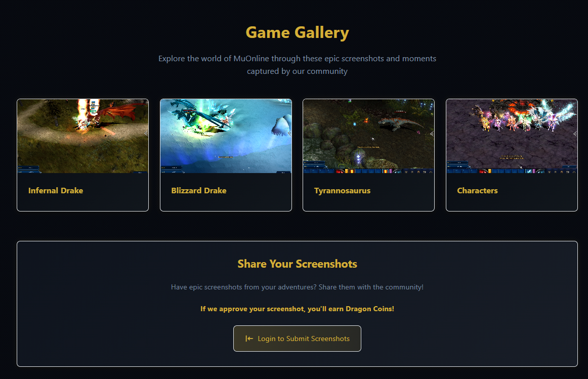588x379 pixels.
Task: View the Characters gallery image
Action: tap(512, 136)
